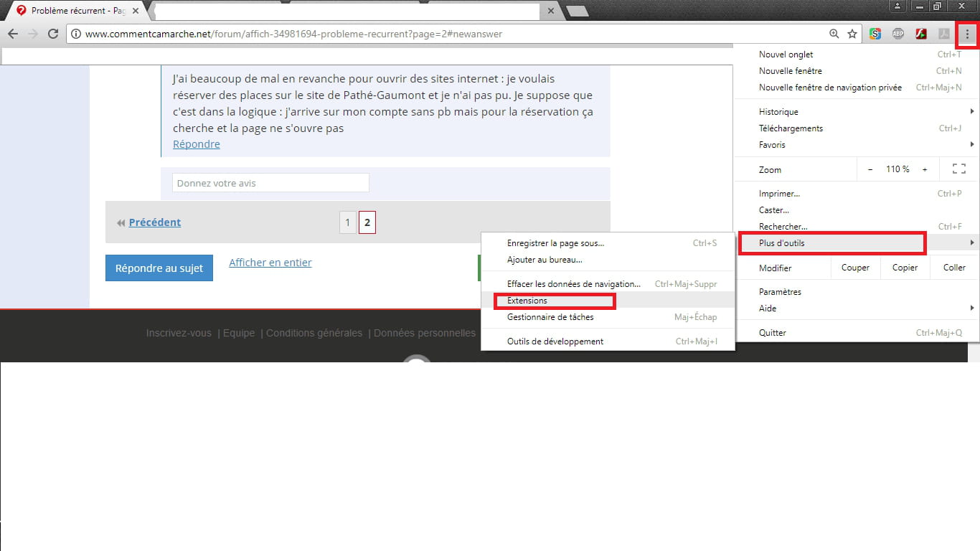This screenshot has height=551, width=980.
Task: Select Enregistrer la page sous...
Action: pyautogui.click(x=608, y=243)
